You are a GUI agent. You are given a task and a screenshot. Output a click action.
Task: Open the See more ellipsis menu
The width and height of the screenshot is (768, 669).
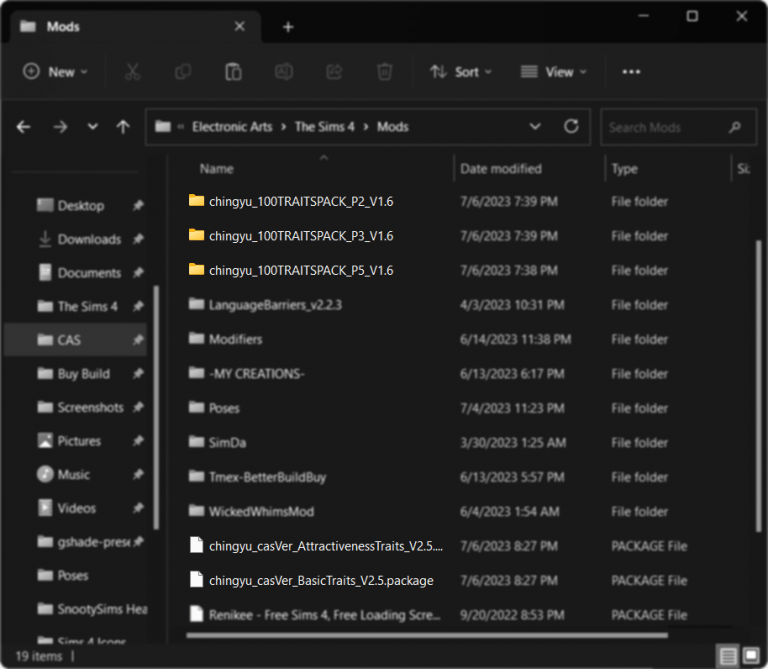(x=631, y=72)
